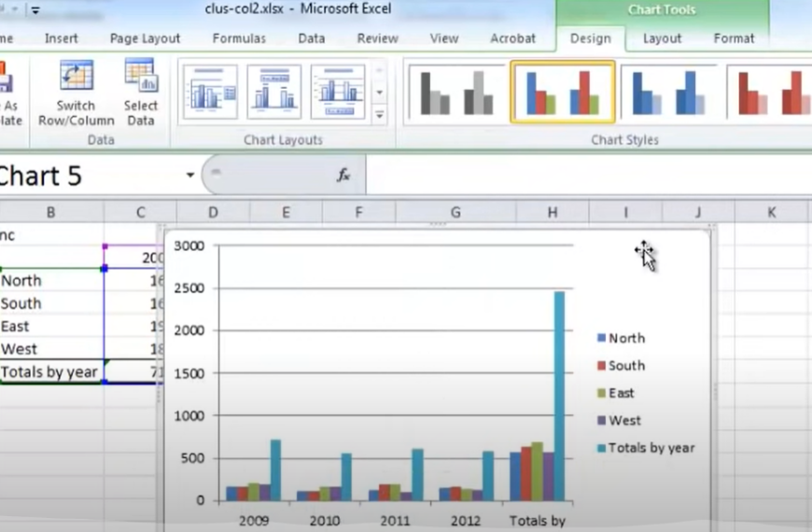Select North legend entry in chart

[621, 338]
